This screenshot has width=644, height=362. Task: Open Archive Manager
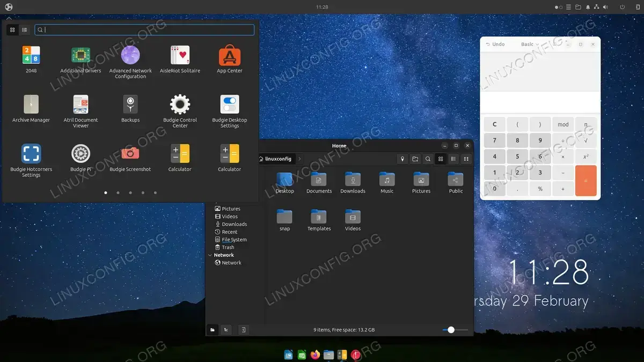31,108
